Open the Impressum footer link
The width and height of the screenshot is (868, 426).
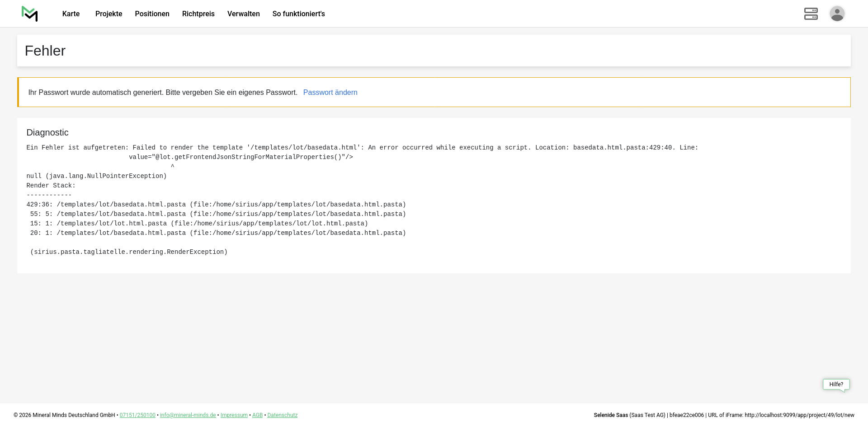234,415
